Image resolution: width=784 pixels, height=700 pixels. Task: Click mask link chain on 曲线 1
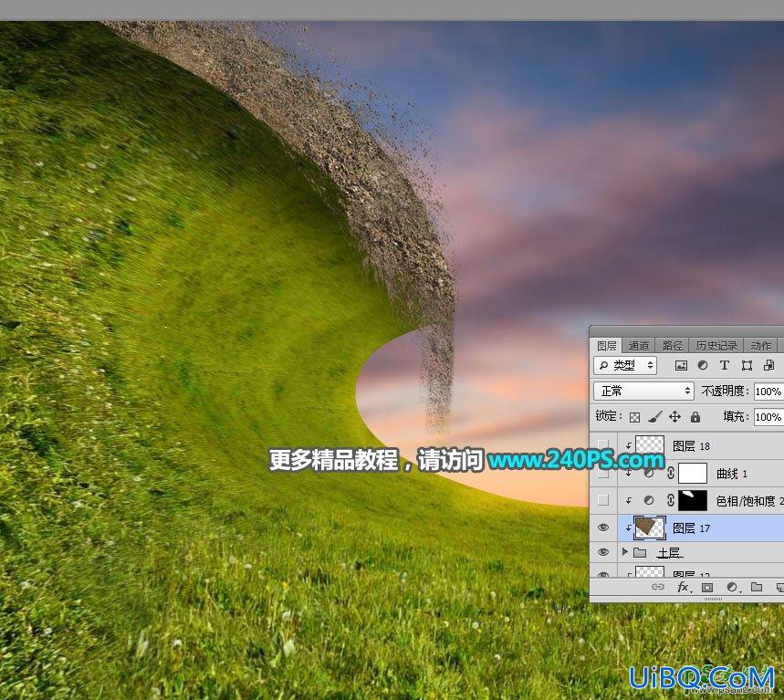(671, 473)
